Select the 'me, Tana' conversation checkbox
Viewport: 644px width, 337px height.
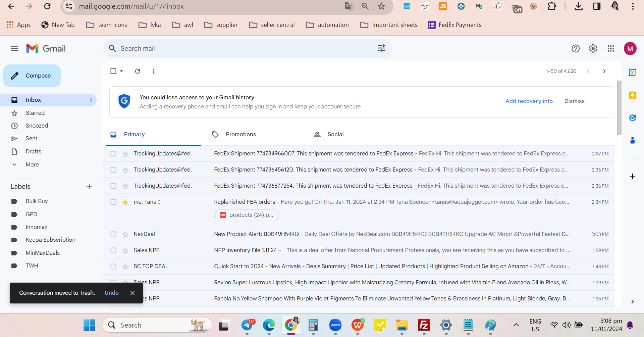pos(113,202)
